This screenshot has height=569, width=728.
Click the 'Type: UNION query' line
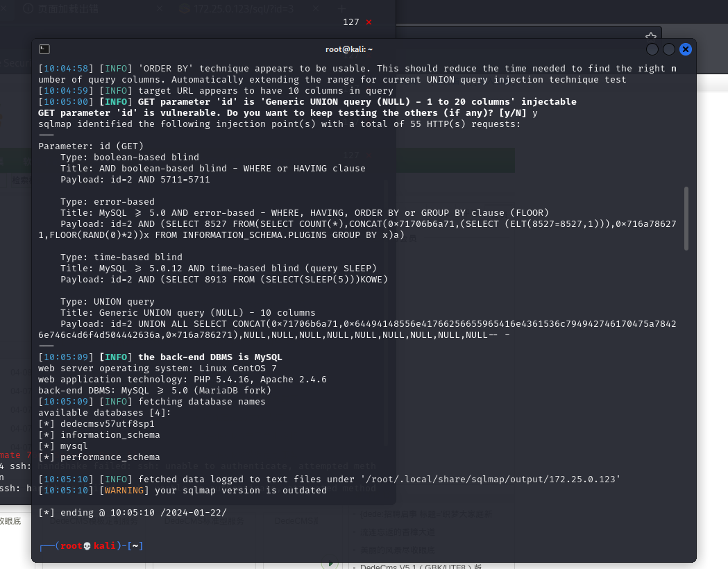pos(108,302)
